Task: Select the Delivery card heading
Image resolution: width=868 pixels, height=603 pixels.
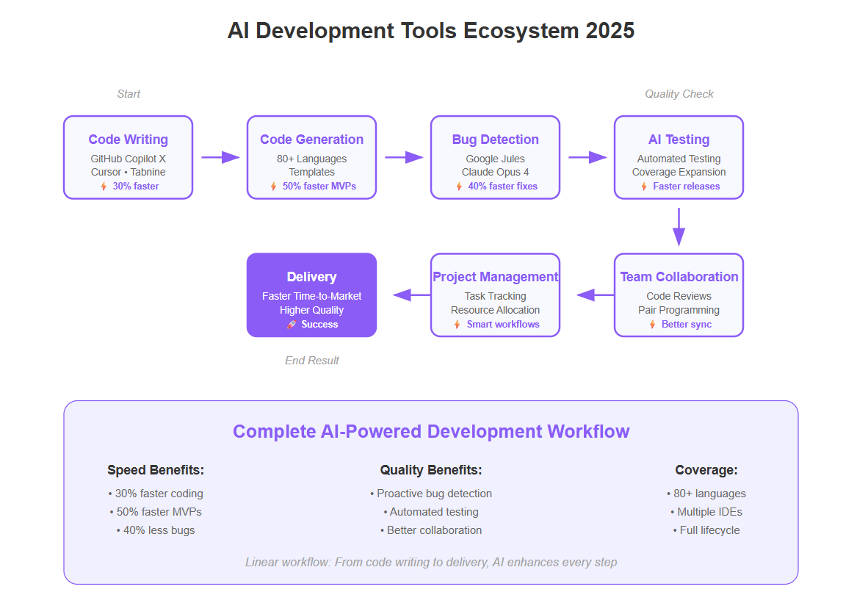Action: click(x=311, y=277)
